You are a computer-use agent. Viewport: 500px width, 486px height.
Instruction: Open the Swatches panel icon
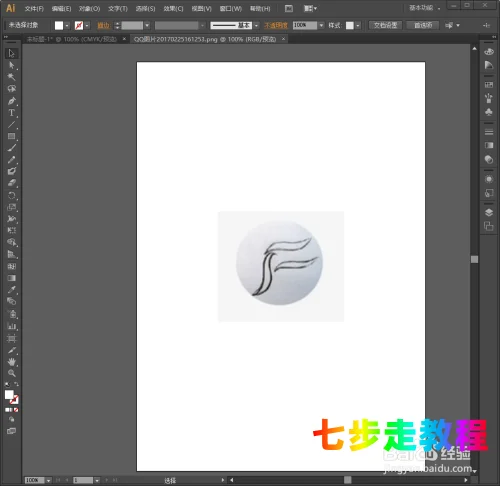click(489, 85)
